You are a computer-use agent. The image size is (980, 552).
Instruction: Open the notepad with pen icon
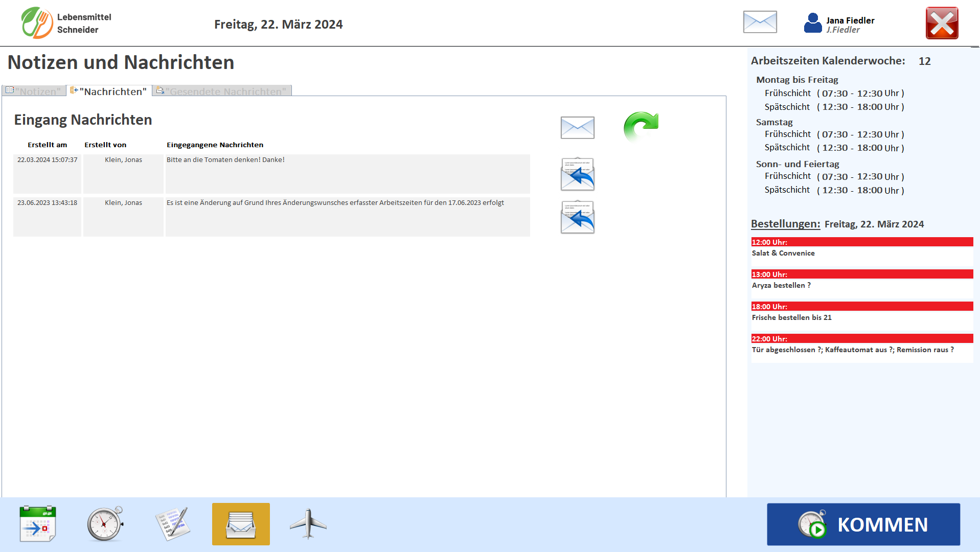pos(173,524)
